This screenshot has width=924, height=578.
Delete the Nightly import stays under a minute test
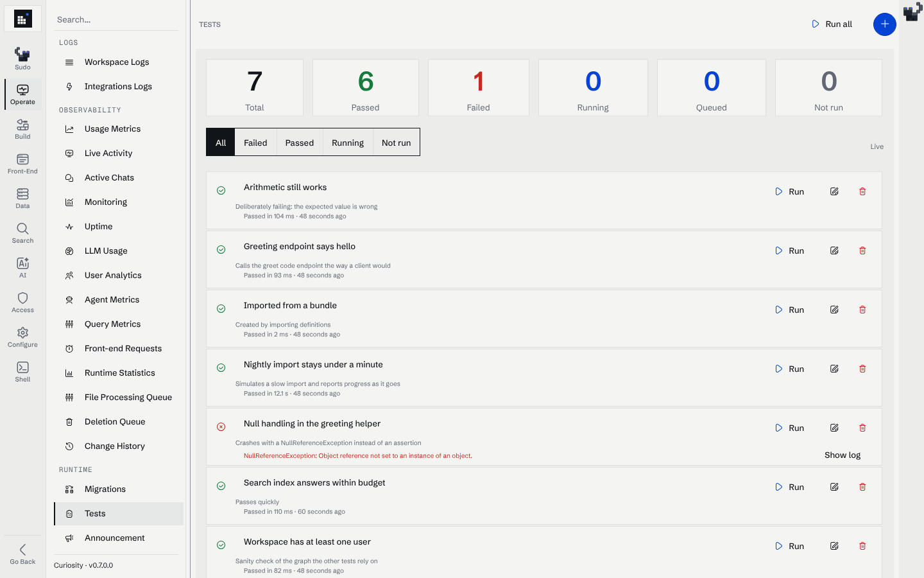[x=862, y=369]
